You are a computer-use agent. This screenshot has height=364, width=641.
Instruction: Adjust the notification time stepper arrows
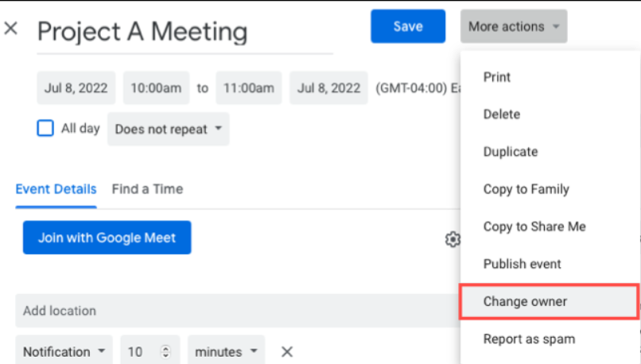pyautogui.click(x=165, y=351)
